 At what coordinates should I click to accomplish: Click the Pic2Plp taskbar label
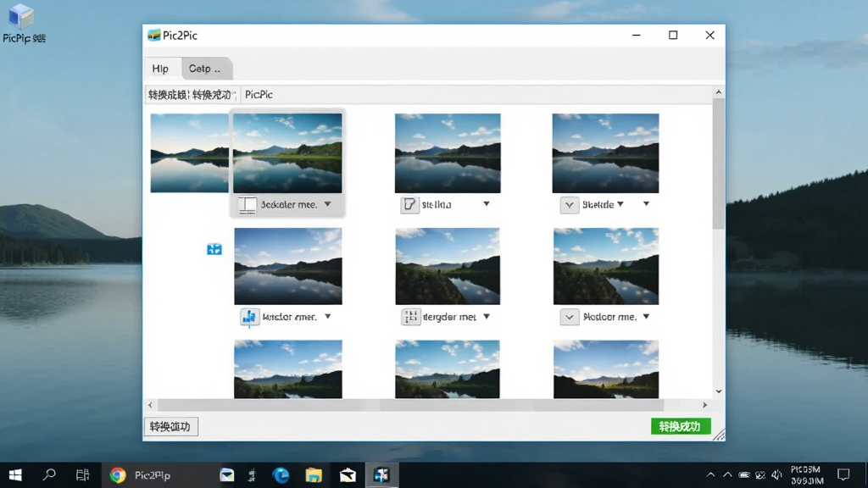[153, 475]
